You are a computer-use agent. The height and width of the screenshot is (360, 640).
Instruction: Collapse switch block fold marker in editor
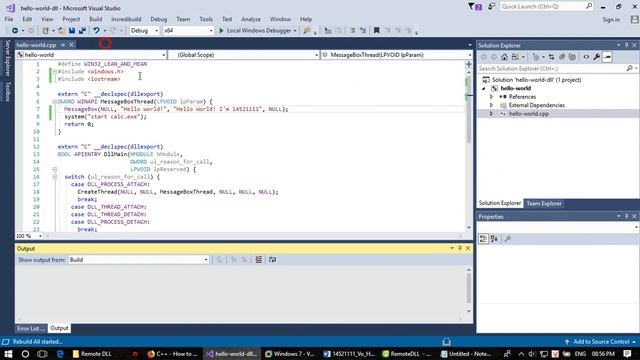(x=54, y=177)
